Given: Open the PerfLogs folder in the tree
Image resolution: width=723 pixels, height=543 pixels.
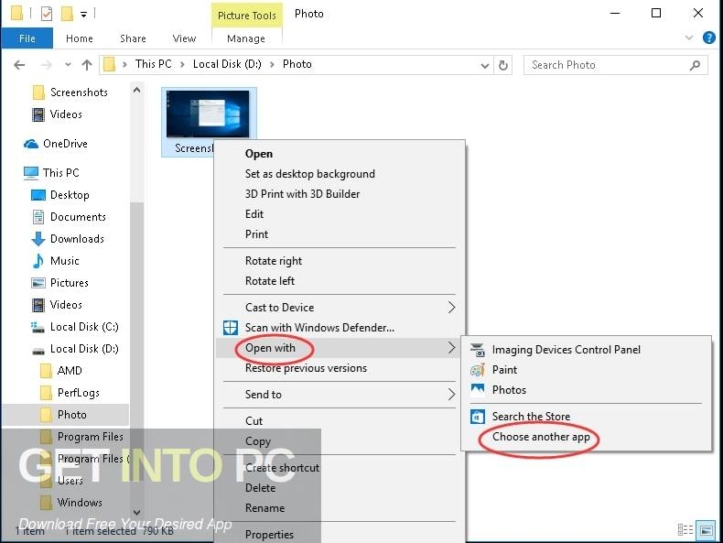Looking at the screenshot, I should point(70,393).
